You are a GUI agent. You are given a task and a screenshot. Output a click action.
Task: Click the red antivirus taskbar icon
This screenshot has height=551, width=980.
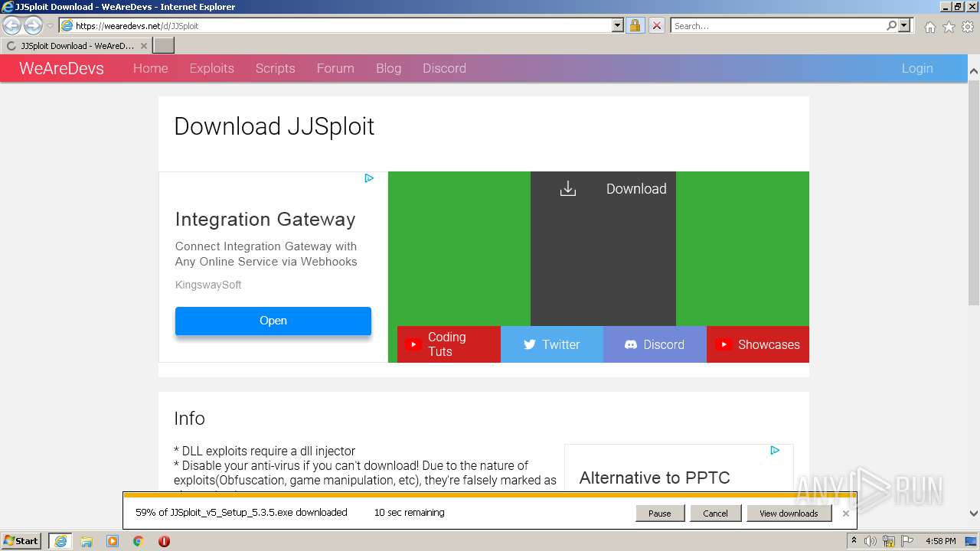pyautogui.click(x=164, y=541)
